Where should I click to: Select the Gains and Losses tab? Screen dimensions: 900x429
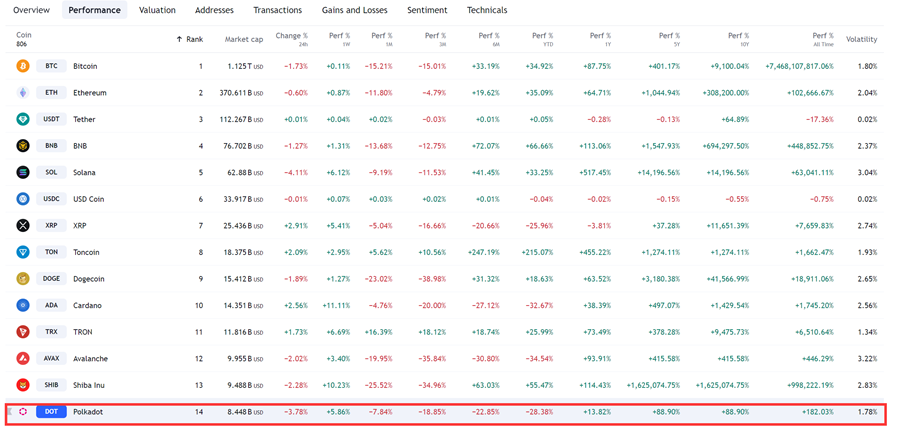354,10
